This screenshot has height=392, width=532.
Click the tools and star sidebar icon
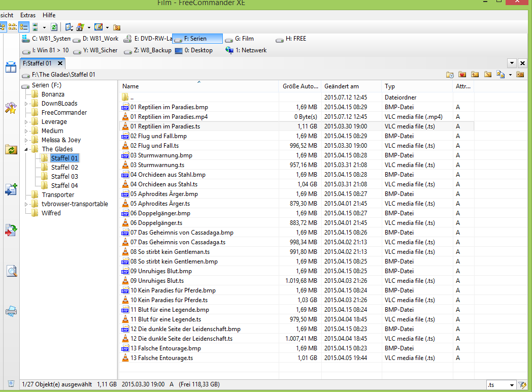pos(11,108)
